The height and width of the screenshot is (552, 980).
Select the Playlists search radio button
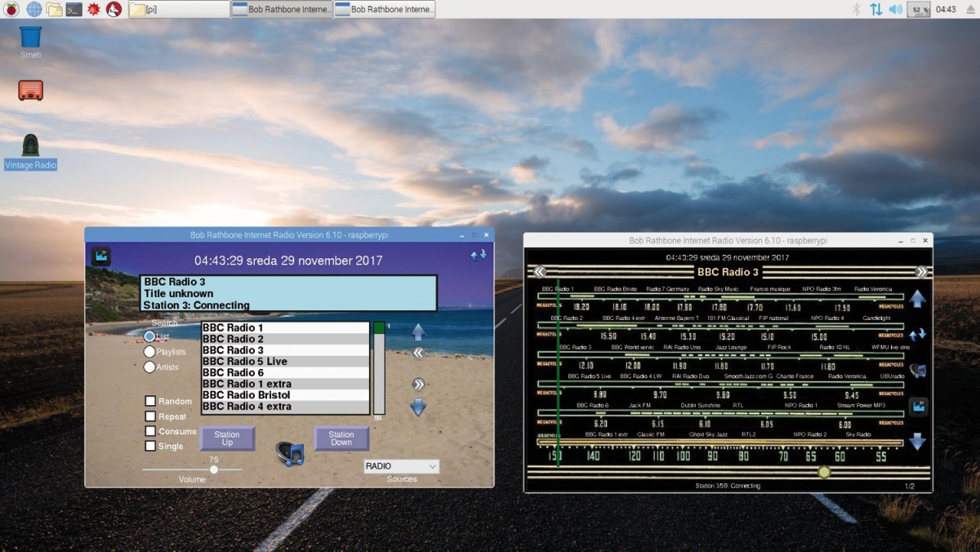(149, 352)
